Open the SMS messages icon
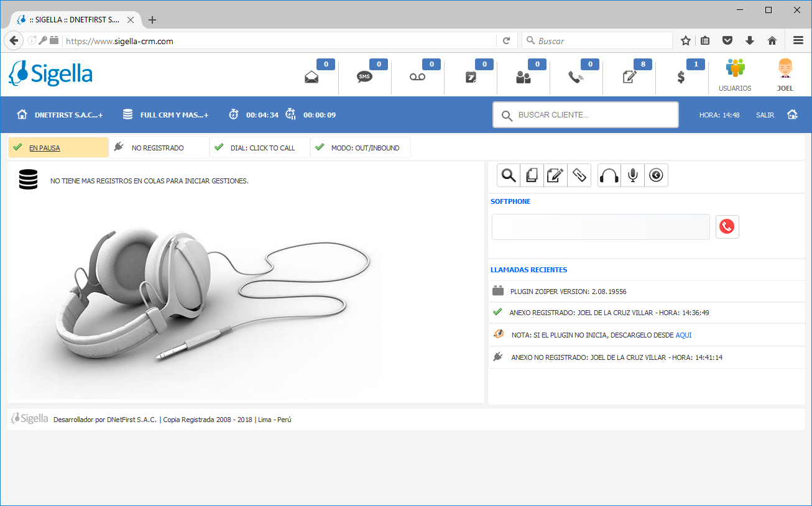The image size is (812, 506). [364, 77]
